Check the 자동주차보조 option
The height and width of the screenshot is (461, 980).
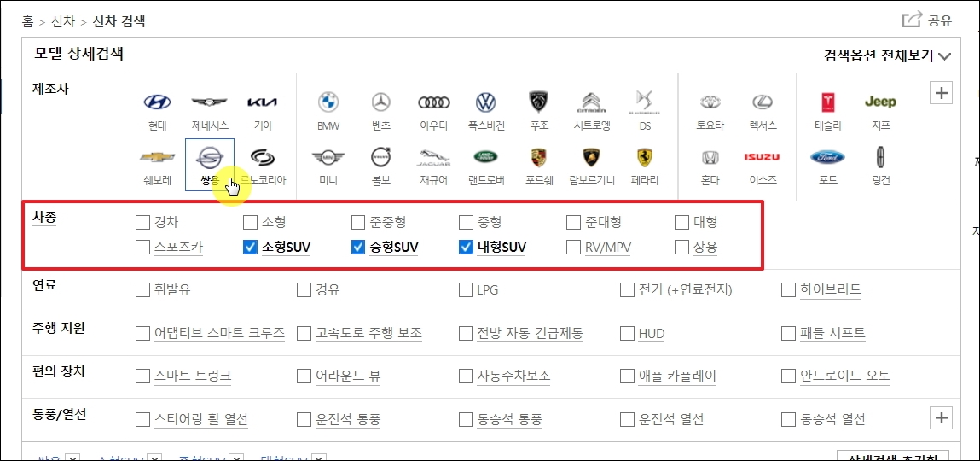pos(467,376)
